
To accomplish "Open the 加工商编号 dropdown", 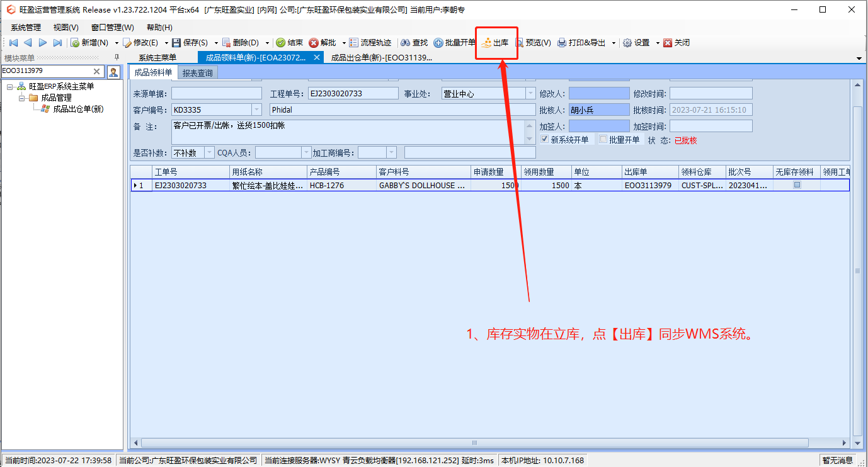I will [392, 152].
